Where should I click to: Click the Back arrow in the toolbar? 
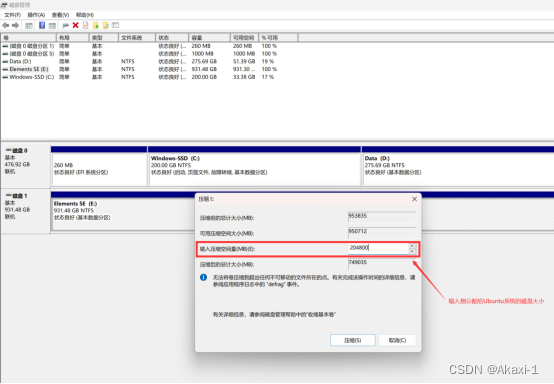pyautogui.click(x=5, y=25)
